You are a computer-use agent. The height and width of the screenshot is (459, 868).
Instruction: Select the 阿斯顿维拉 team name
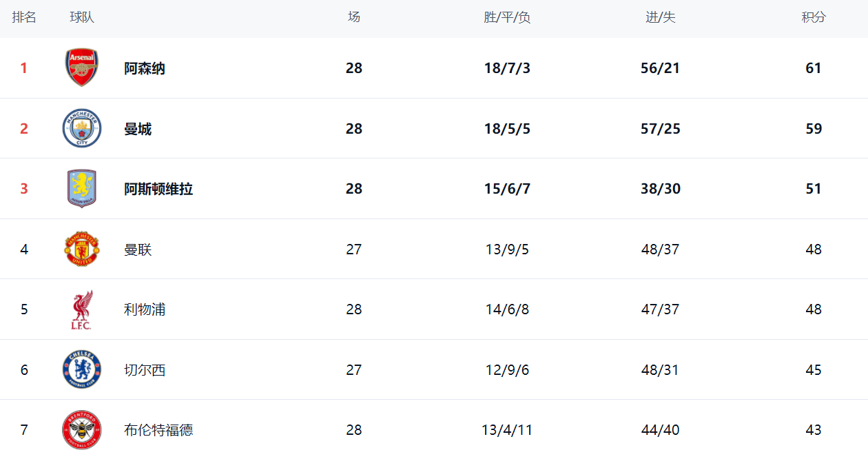point(158,189)
